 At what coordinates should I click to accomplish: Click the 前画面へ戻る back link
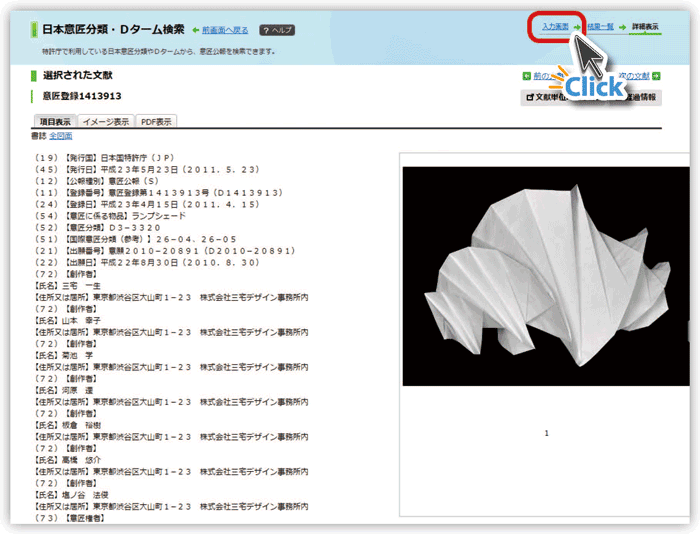225,30
